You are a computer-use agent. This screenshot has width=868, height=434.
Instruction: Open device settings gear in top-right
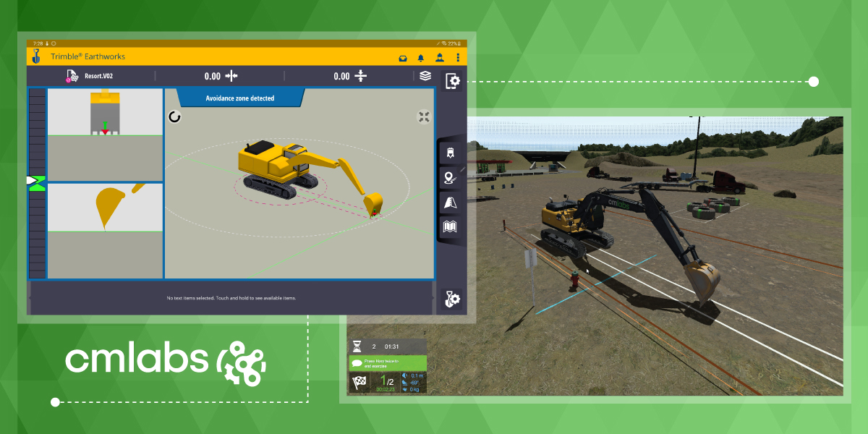(453, 81)
